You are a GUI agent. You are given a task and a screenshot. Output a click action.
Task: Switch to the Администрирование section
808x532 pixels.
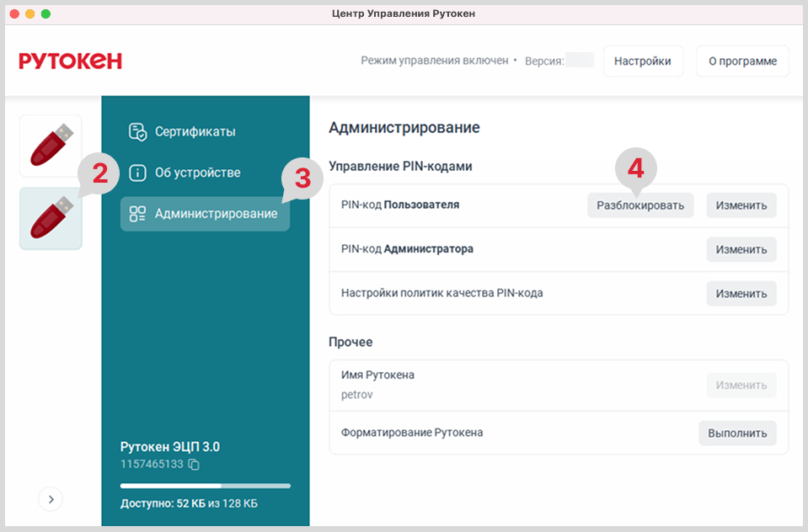point(215,214)
